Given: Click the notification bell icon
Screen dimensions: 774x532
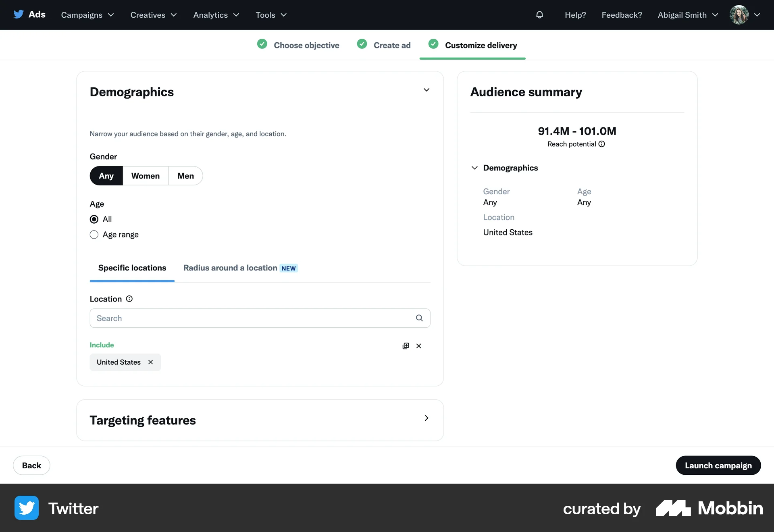Looking at the screenshot, I should point(540,15).
